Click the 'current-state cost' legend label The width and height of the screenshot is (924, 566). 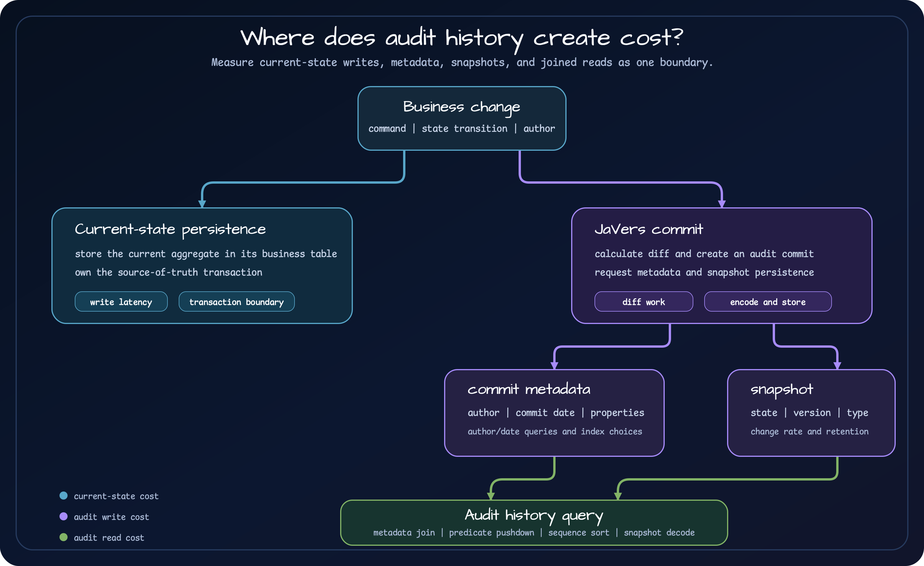tap(116, 496)
